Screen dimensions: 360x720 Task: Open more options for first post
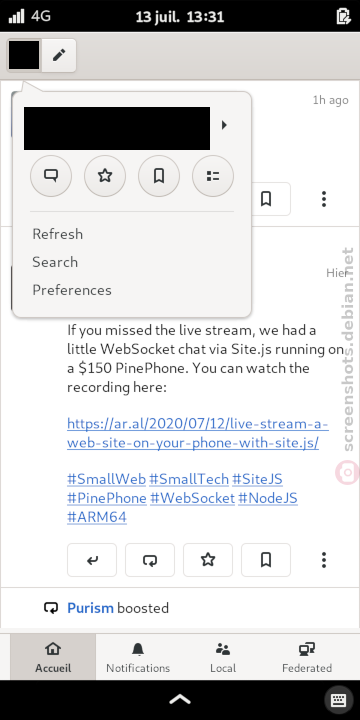point(324,199)
